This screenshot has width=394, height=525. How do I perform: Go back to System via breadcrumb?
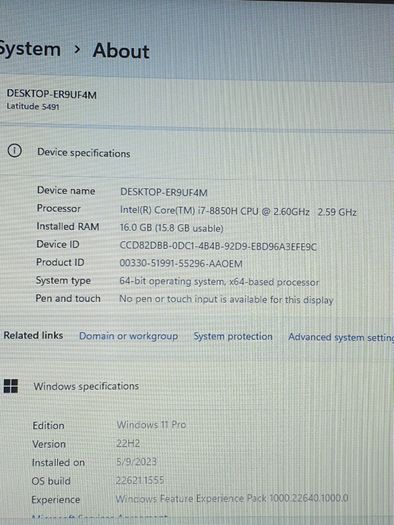click(30, 49)
